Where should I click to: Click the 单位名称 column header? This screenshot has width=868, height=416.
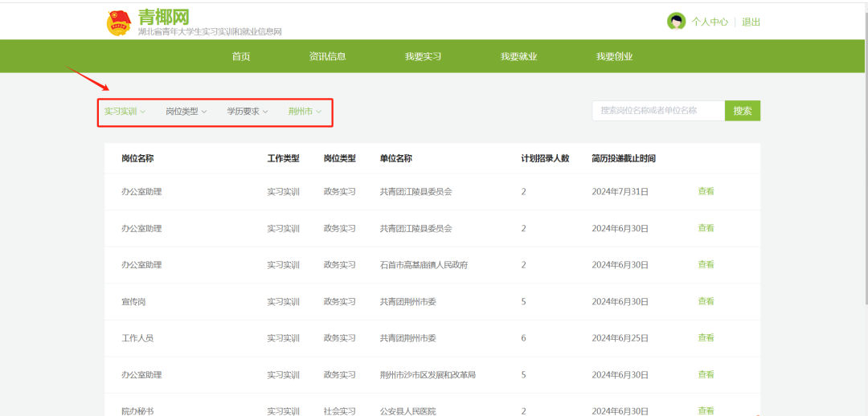click(x=395, y=159)
